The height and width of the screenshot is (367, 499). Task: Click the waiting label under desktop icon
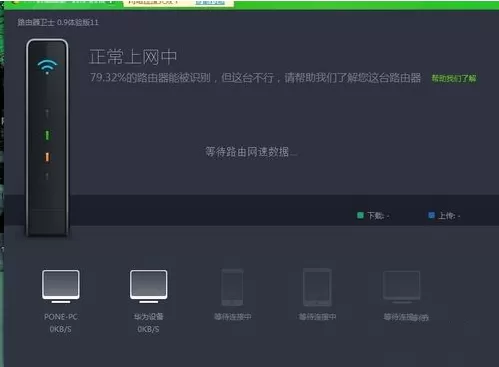point(406,317)
